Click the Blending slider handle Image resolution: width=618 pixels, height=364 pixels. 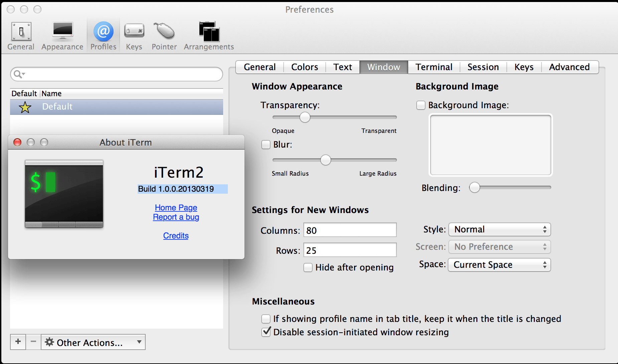coord(475,187)
